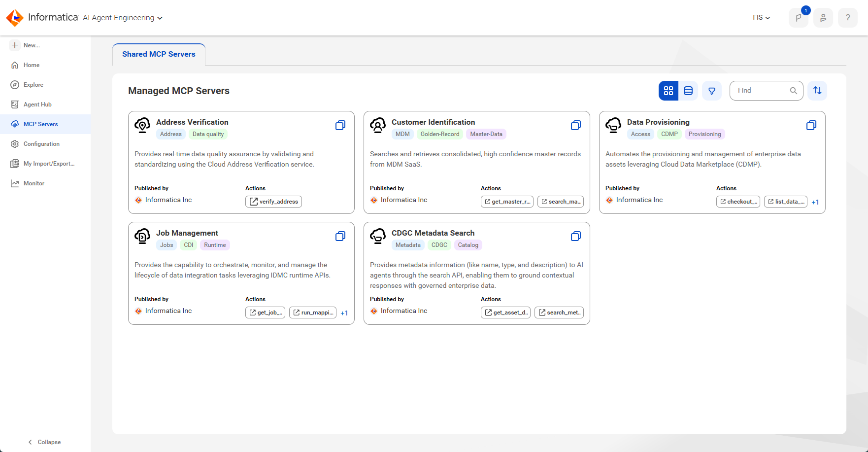This screenshot has height=452, width=868.
Task: Copy the CDGC Metadata Search server
Action: (x=576, y=236)
